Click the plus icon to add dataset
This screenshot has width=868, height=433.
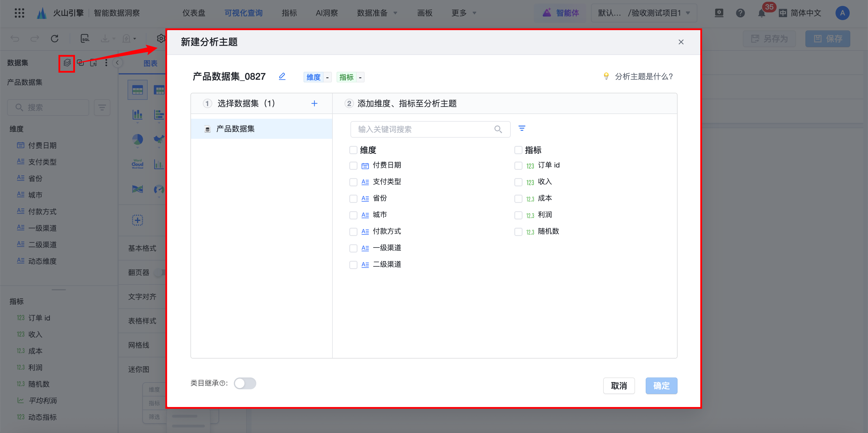(314, 104)
